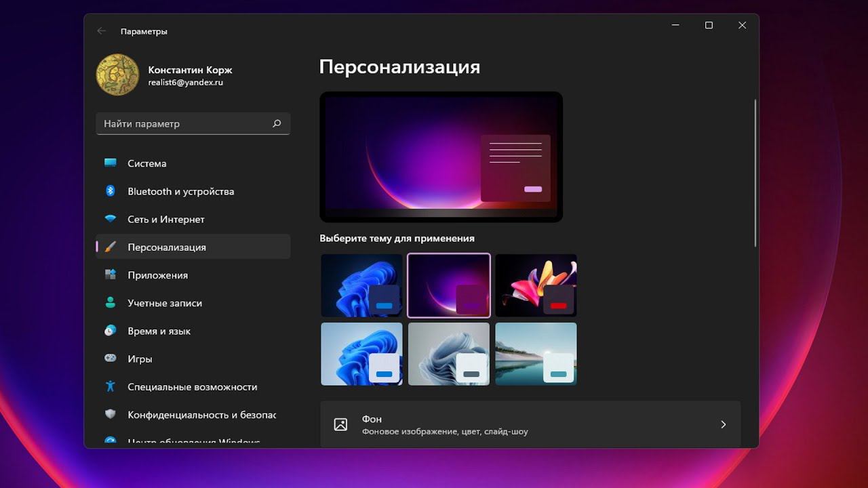Open Система via its monitor icon

point(111,163)
